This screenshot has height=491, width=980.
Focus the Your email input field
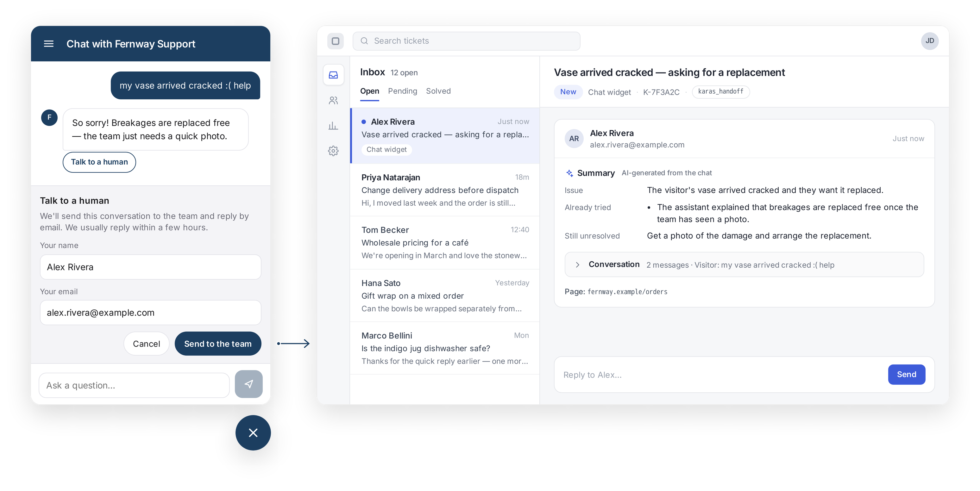tap(151, 313)
